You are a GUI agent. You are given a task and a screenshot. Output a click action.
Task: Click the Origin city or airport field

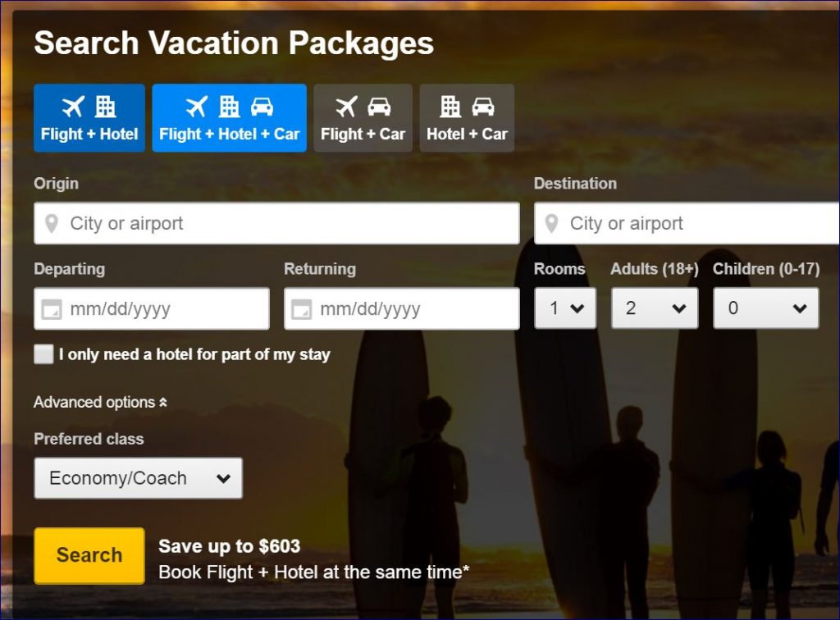(x=246, y=223)
